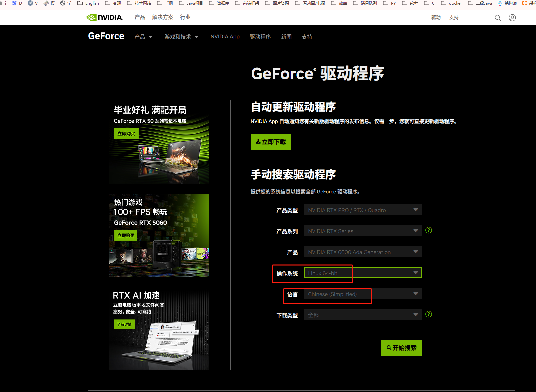The image size is (536, 392).
Task: Click help icon beside 产品系列 dropdown
Action: (429, 230)
